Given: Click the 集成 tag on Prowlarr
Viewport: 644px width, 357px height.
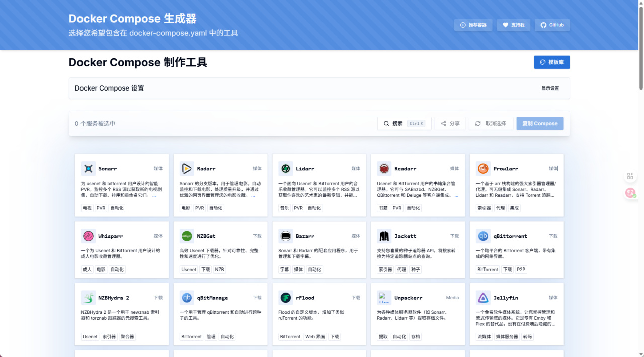Looking at the screenshot, I should click(x=514, y=208).
